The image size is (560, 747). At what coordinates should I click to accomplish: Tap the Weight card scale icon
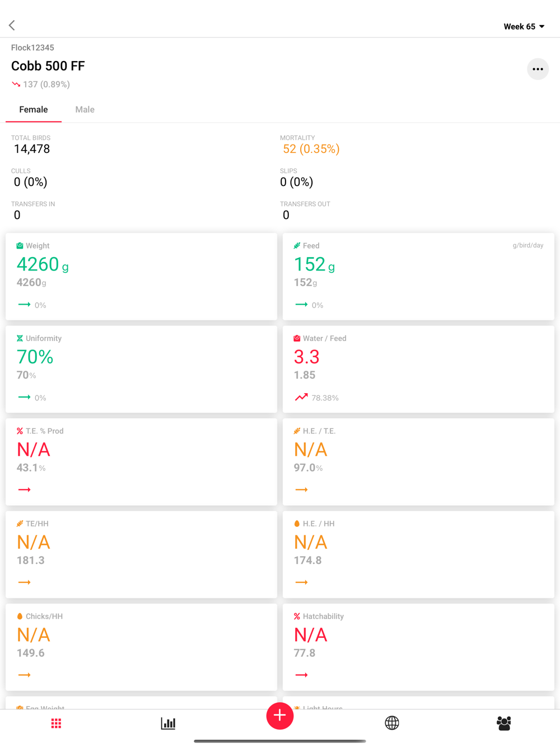click(20, 246)
